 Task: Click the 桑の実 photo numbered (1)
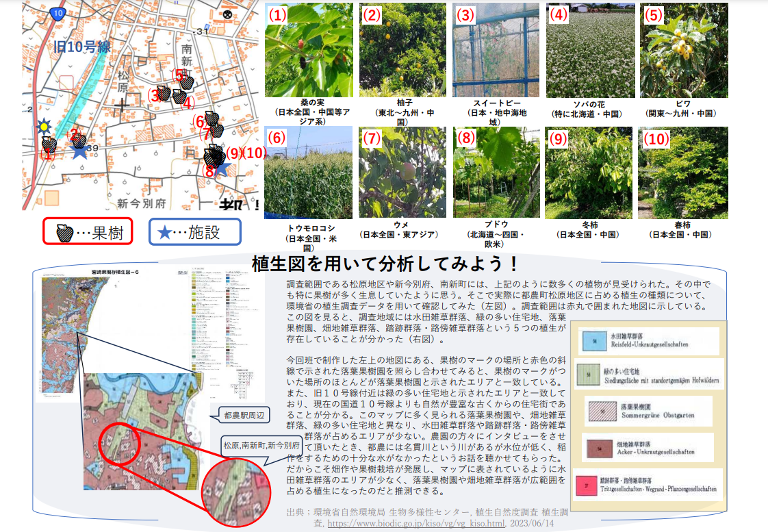(x=309, y=48)
